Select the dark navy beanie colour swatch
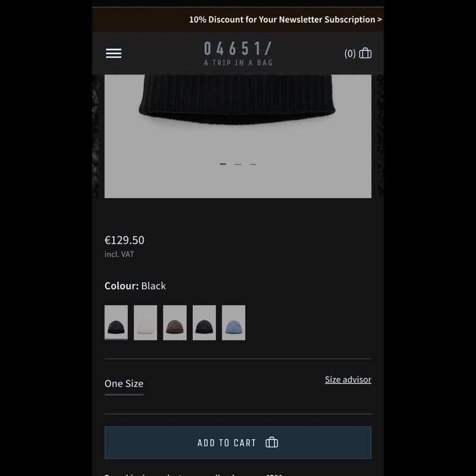This screenshot has height=476, width=476. (204, 322)
